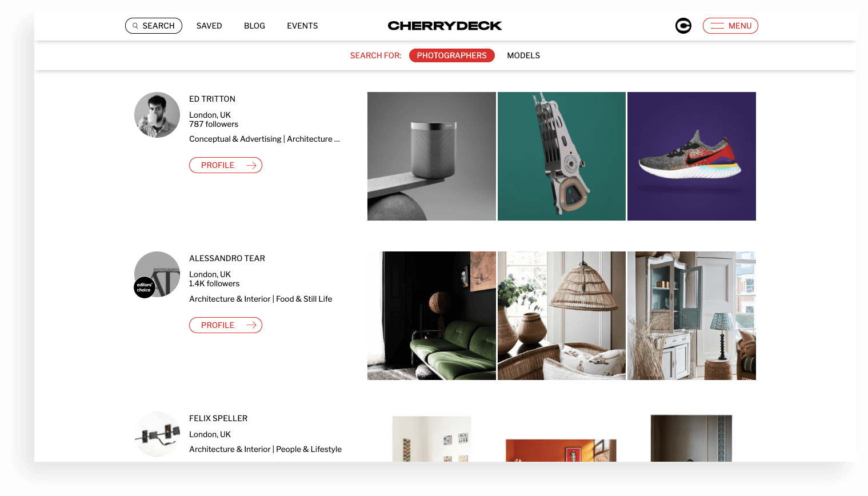Open the Nike sneaker photo
This screenshot has height=496, width=868.
pos(691,156)
